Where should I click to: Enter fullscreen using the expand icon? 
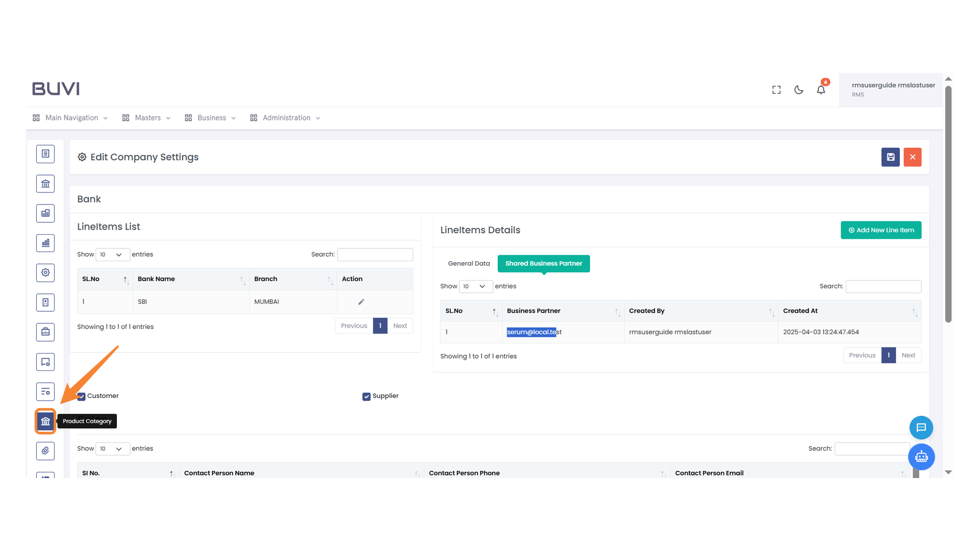(x=776, y=89)
